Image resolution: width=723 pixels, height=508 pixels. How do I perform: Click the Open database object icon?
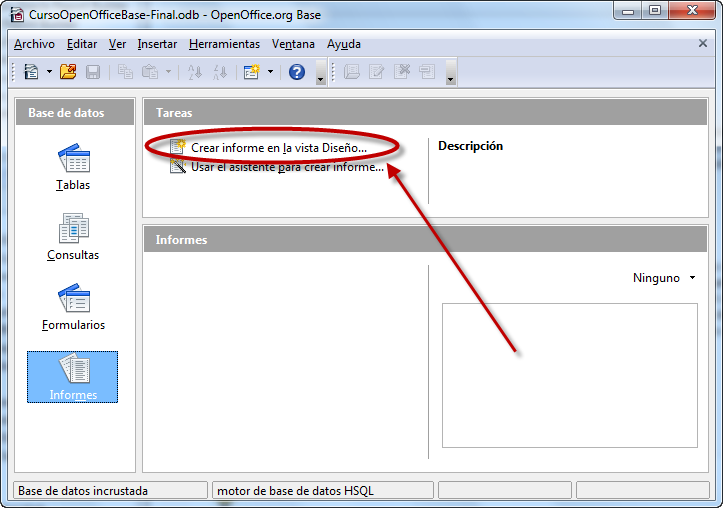(x=352, y=72)
